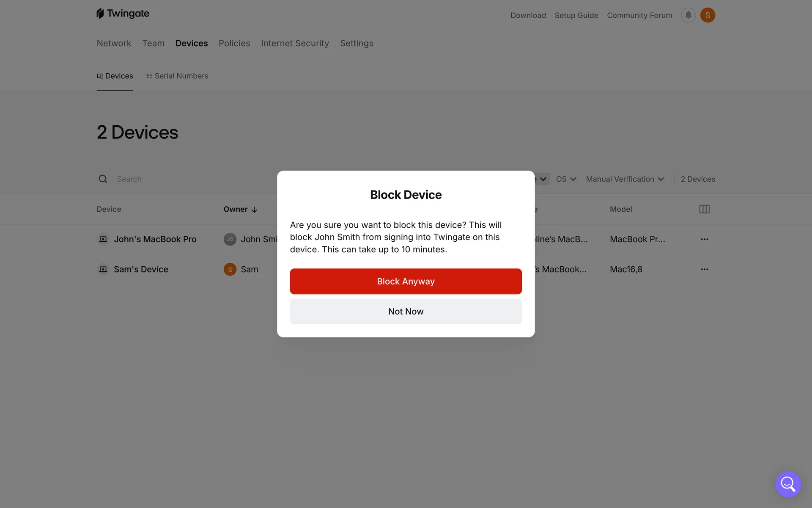
Task: Open more options for Sam's Device
Action: 704,269
